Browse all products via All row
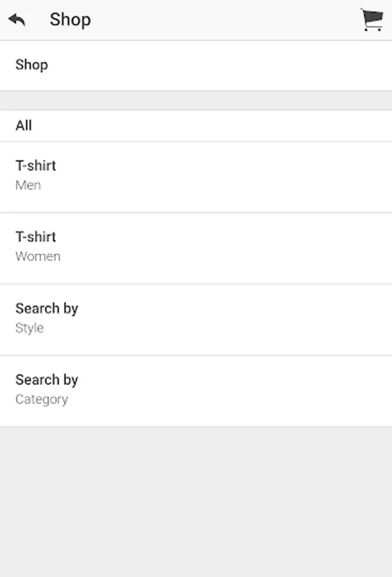 [x=196, y=126]
